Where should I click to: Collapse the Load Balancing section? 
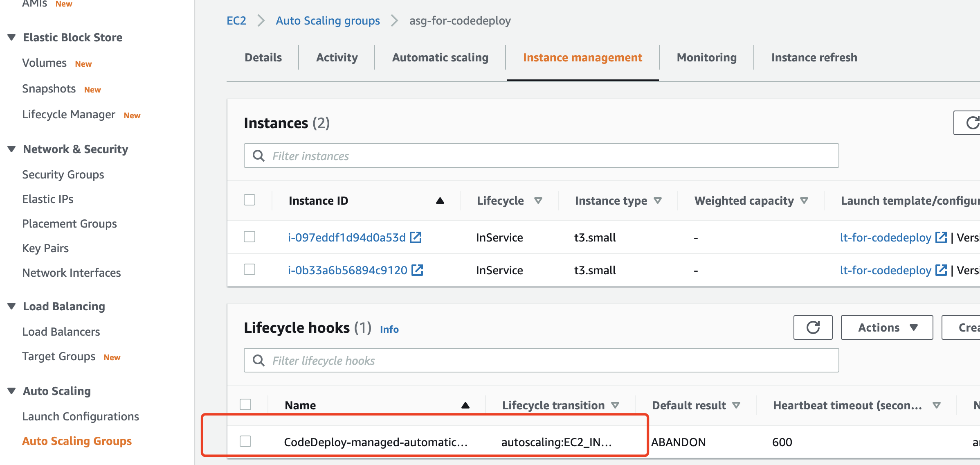click(11, 306)
